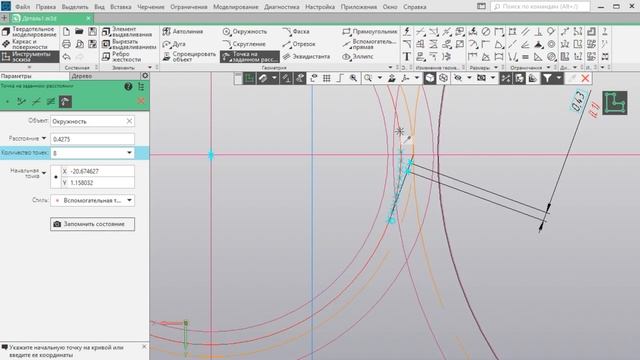
Task: Select the Отрезок line segment tool
Action: (299, 44)
